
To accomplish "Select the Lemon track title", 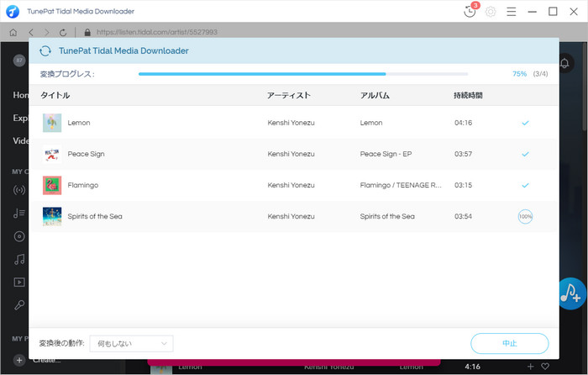I will point(79,123).
